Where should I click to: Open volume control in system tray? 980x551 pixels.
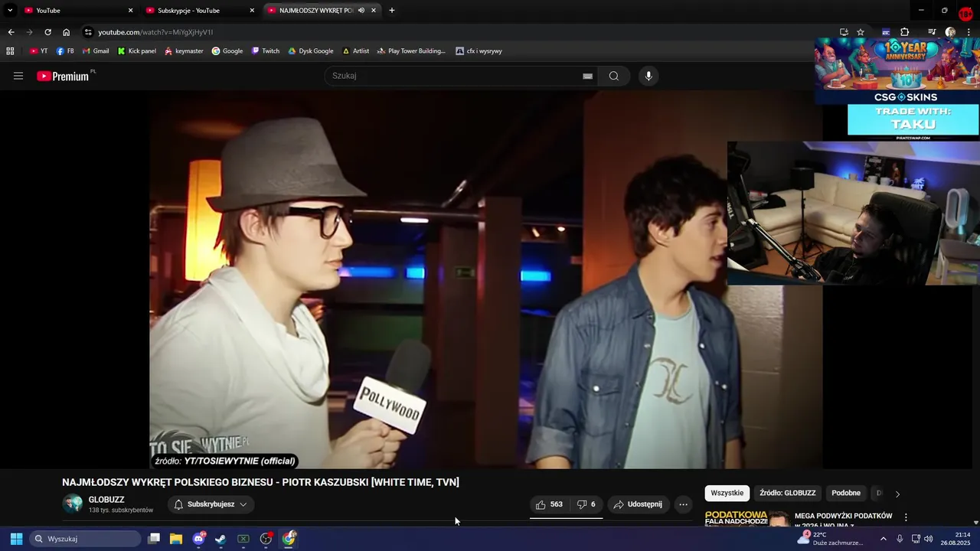click(929, 539)
